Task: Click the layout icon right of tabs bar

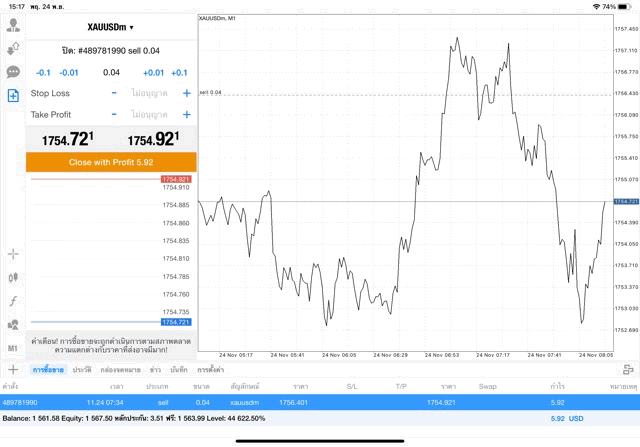Action: pos(628,370)
